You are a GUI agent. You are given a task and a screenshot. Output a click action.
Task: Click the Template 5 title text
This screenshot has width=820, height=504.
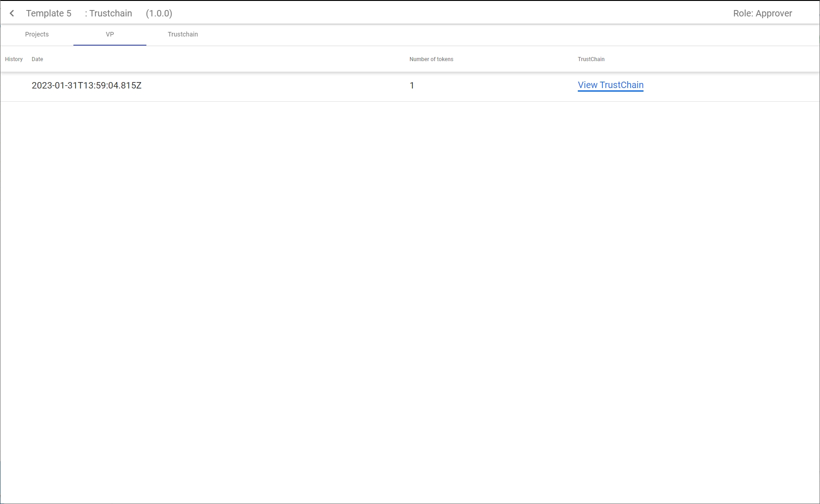(49, 13)
